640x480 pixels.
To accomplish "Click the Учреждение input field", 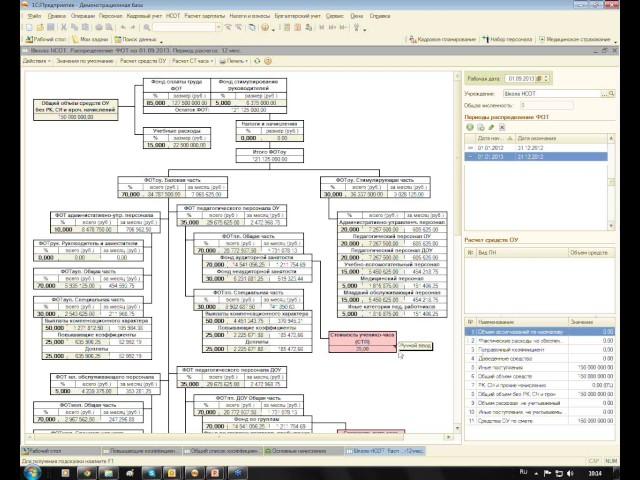I will tap(552, 93).
